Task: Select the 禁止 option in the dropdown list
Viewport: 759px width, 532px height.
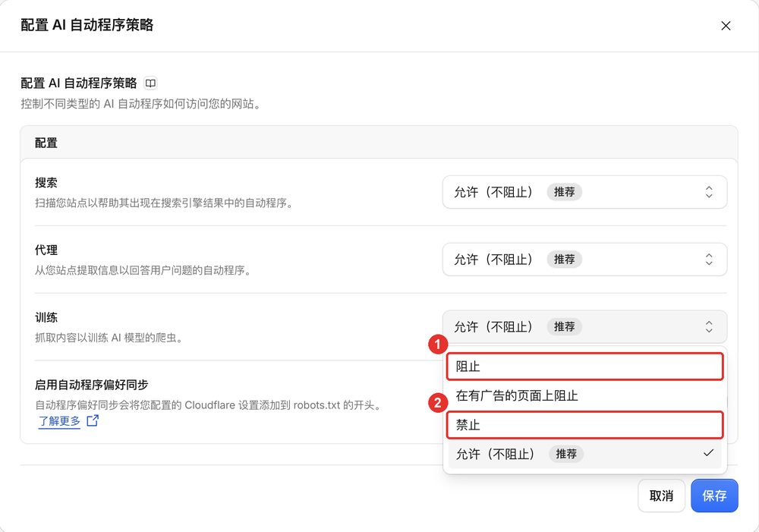Action: point(584,425)
